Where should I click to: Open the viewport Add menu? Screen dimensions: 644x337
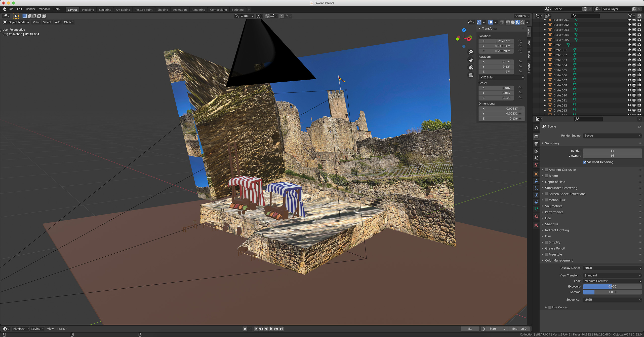coord(58,22)
